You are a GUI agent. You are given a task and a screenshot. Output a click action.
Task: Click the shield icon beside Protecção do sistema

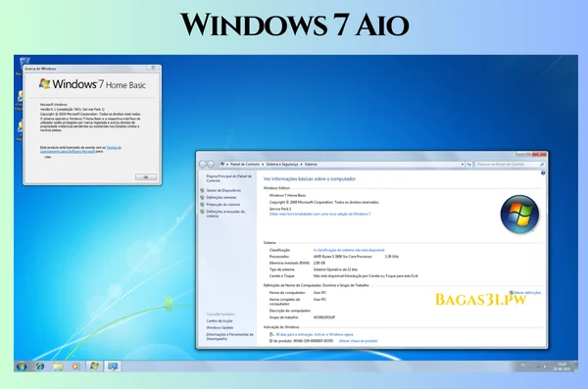(203, 205)
